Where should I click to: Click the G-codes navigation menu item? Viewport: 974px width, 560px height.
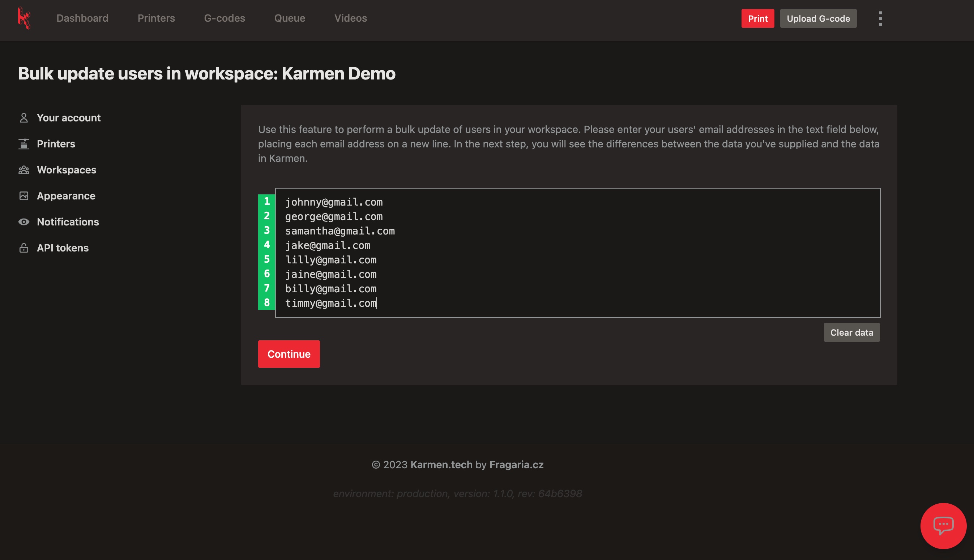pos(224,18)
